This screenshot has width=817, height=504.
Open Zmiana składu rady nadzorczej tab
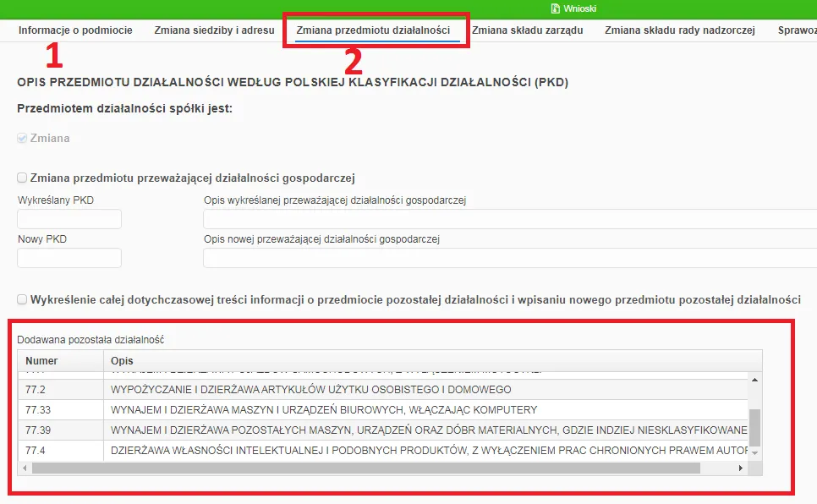[x=680, y=30]
